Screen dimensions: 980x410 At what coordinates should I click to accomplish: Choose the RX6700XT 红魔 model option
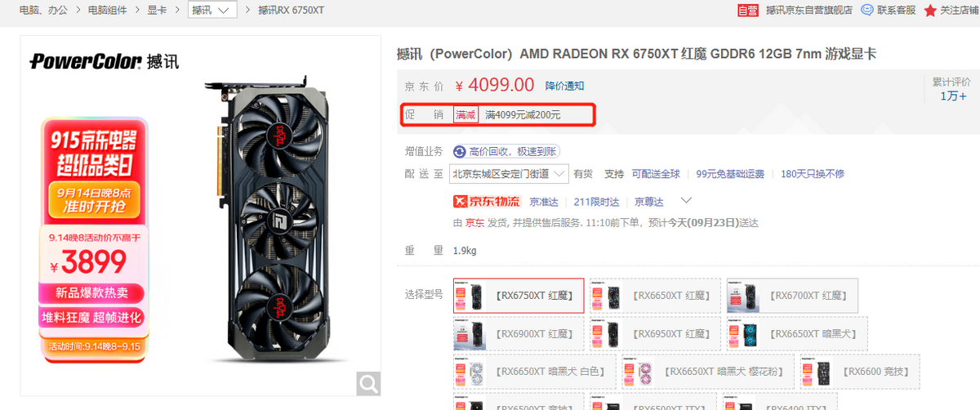[793, 296]
